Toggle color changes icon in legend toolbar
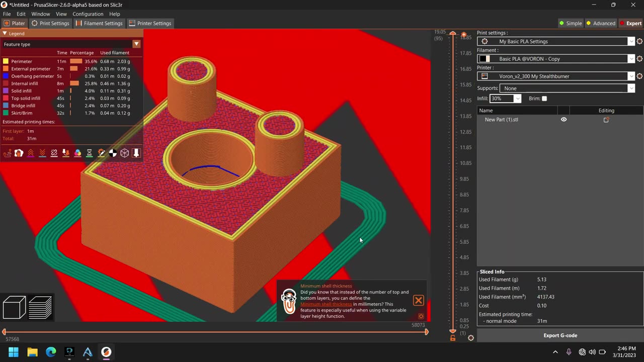This screenshot has height=362, width=644. (77, 153)
